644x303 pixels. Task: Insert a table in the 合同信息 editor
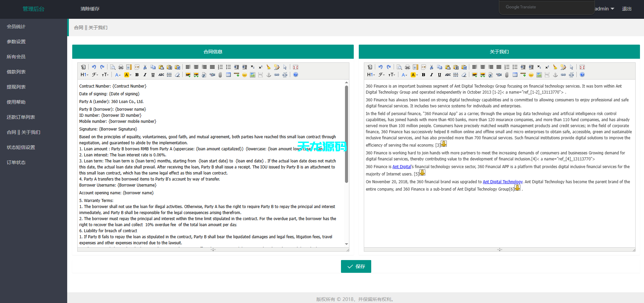coord(228,75)
